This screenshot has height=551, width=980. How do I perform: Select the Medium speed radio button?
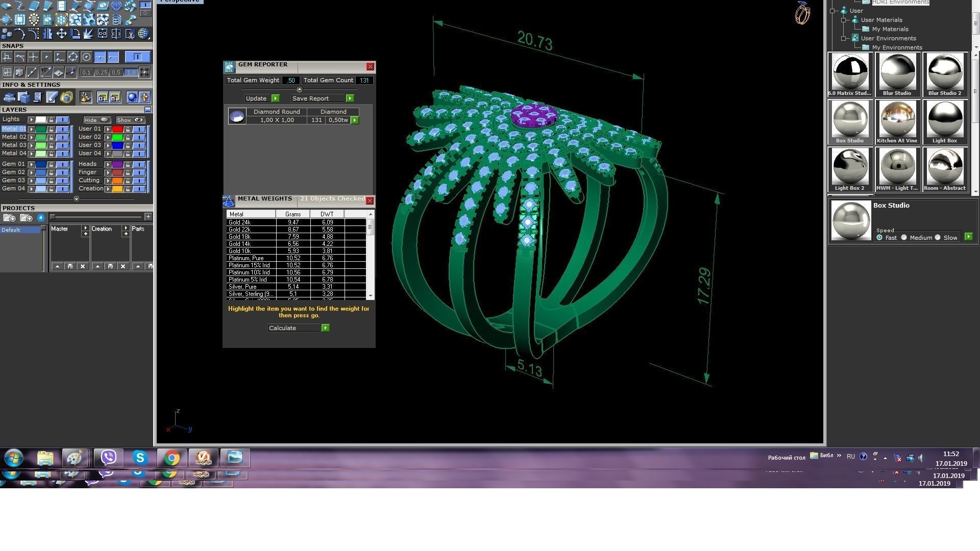coord(904,238)
